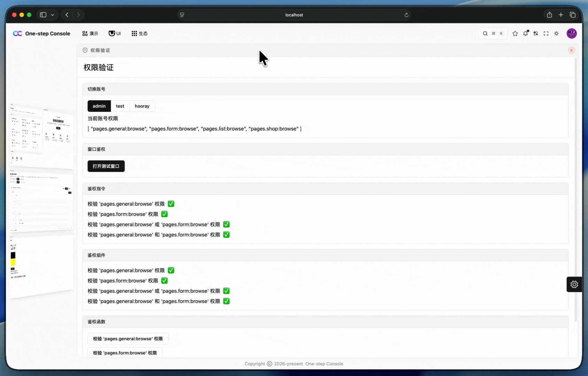
Task: Click 校验 'pages.form:browse' 权限 button under 鉴权函数
Action: click(125, 353)
